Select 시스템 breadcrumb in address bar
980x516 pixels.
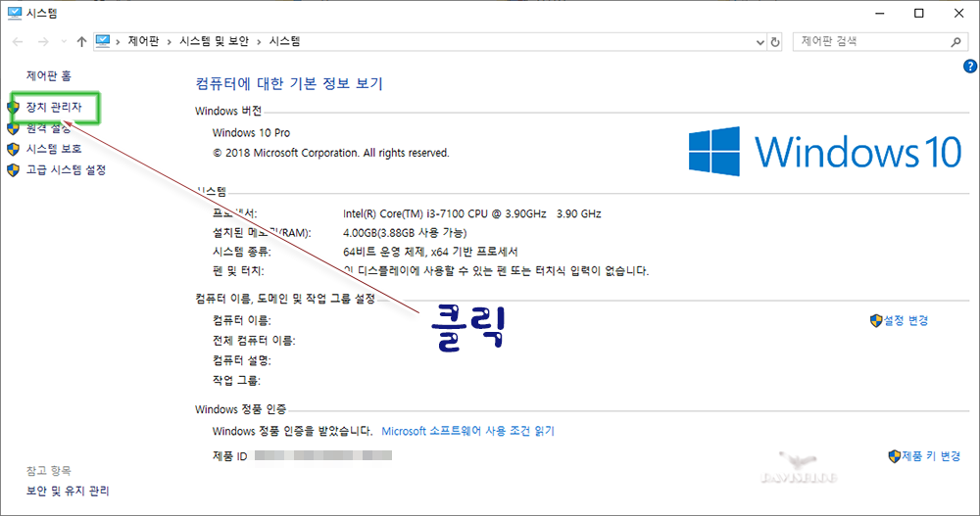click(284, 41)
